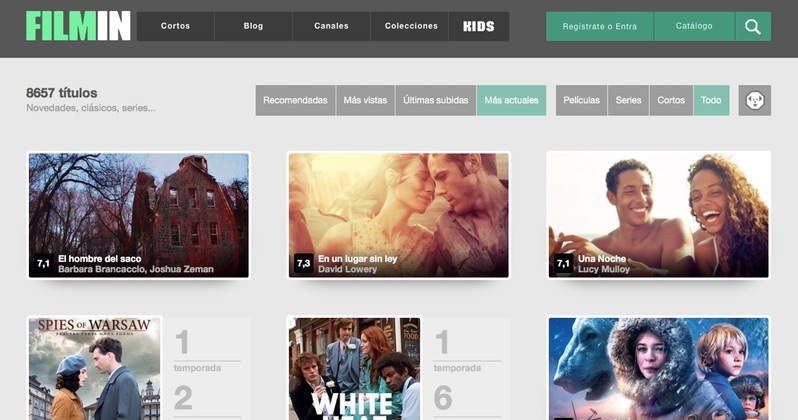The image size is (798, 420).
Task: Click 1 temporada beside White Heat
Action: click(x=466, y=351)
